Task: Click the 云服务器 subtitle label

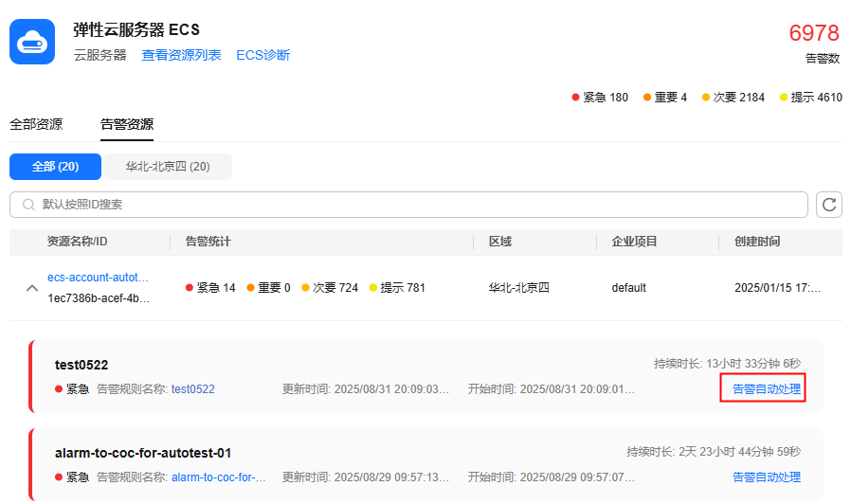Action: (100, 55)
